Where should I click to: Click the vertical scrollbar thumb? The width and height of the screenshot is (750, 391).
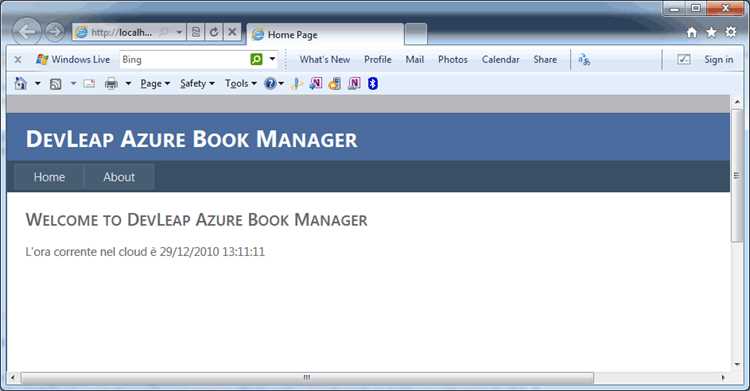click(737, 176)
